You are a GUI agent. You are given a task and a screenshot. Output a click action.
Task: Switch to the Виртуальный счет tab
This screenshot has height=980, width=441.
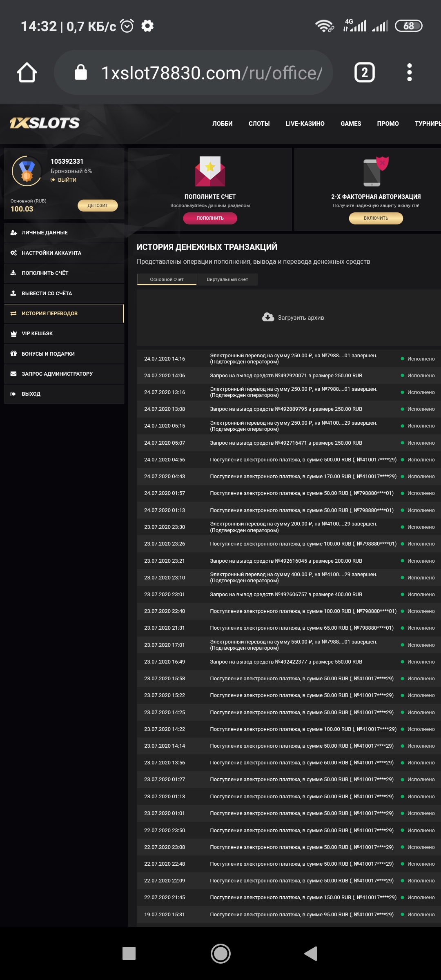pyautogui.click(x=227, y=279)
